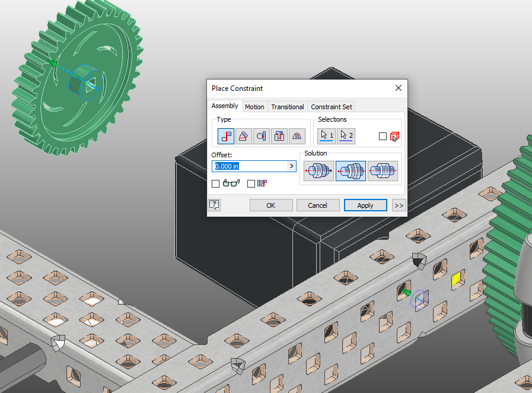Choose the Opposed solution

point(318,171)
